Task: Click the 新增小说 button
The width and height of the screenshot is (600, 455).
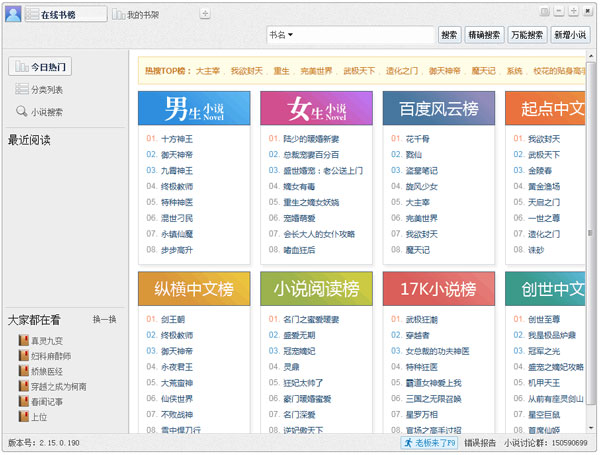Action: (570, 35)
